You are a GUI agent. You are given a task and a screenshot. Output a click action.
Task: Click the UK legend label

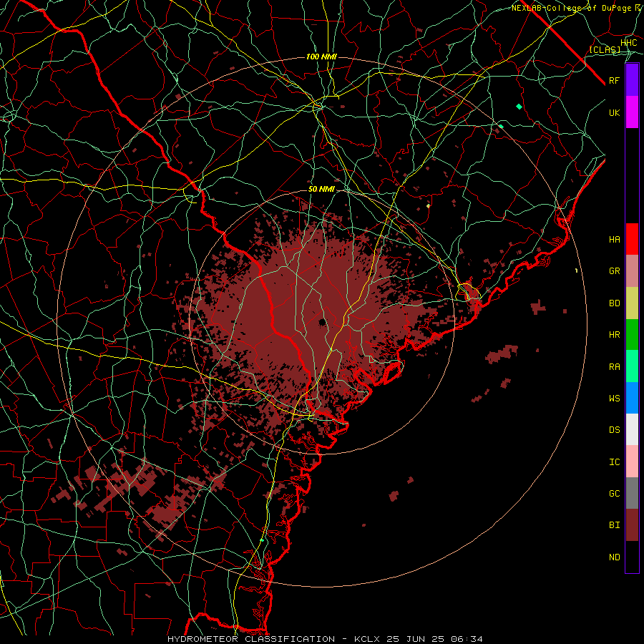point(614,112)
